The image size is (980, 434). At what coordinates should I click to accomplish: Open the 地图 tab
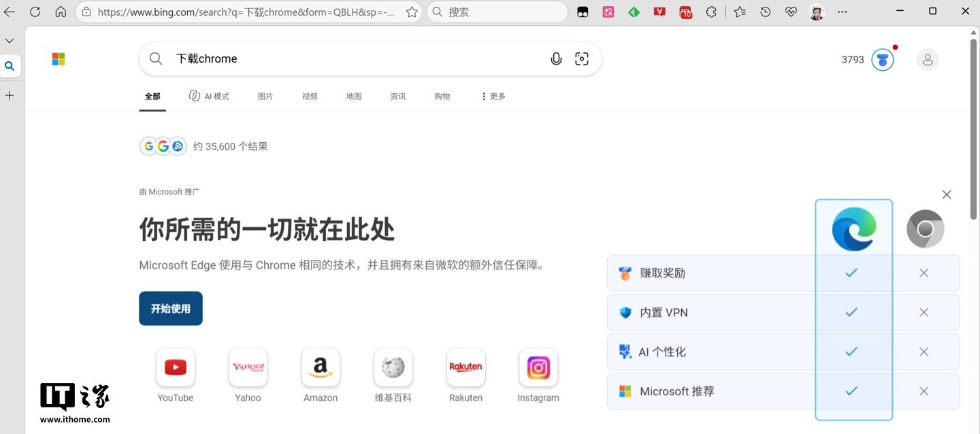point(354,97)
